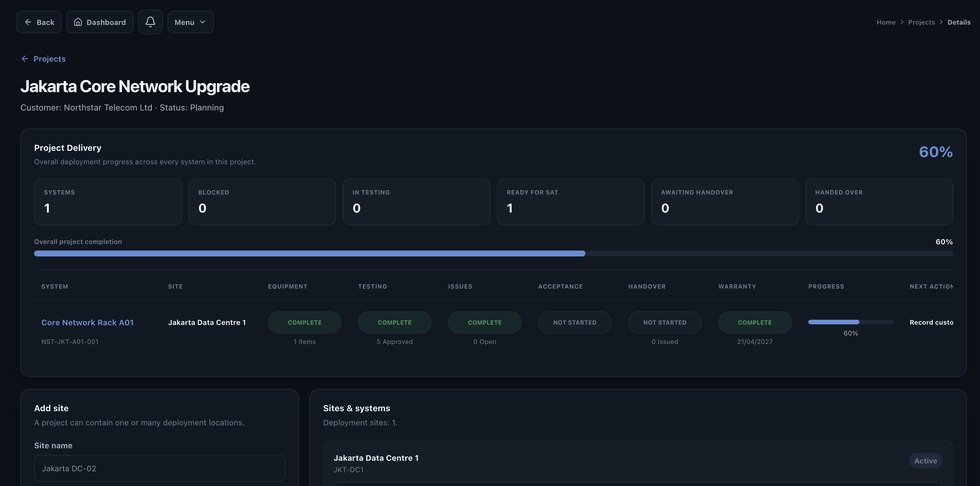Click the overall project completion progress bar

[x=493, y=253]
